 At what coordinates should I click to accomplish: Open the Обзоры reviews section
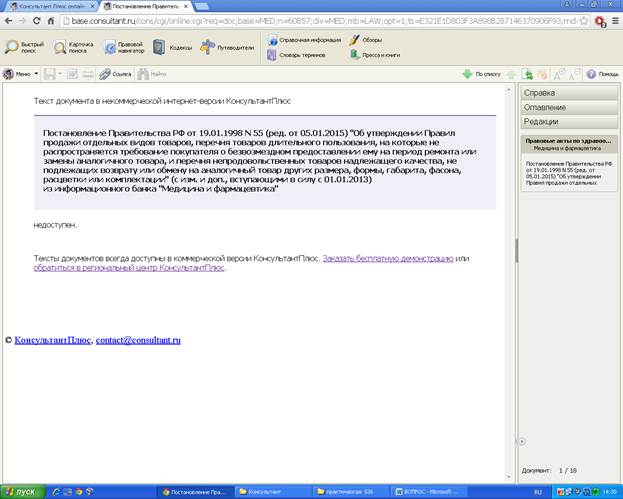coord(366,40)
